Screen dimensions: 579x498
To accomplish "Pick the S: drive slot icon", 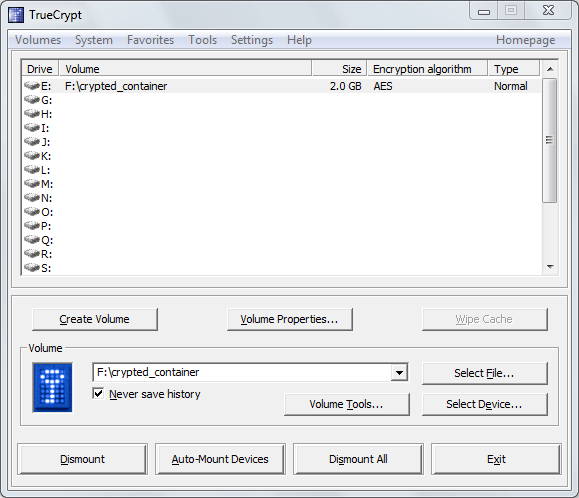I will tap(32, 268).
